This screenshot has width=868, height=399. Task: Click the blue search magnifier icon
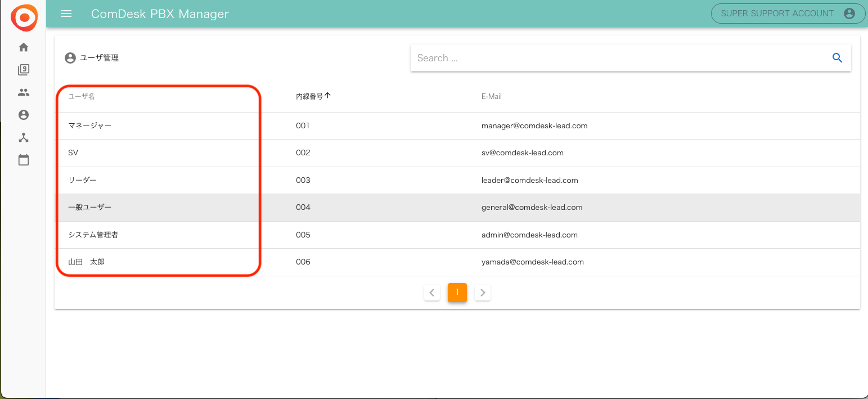click(837, 58)
